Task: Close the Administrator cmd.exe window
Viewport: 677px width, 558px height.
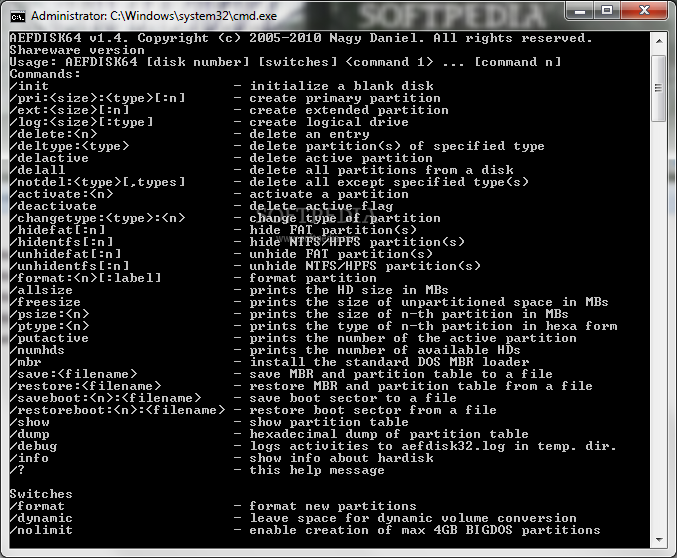Action: (644, 10)
